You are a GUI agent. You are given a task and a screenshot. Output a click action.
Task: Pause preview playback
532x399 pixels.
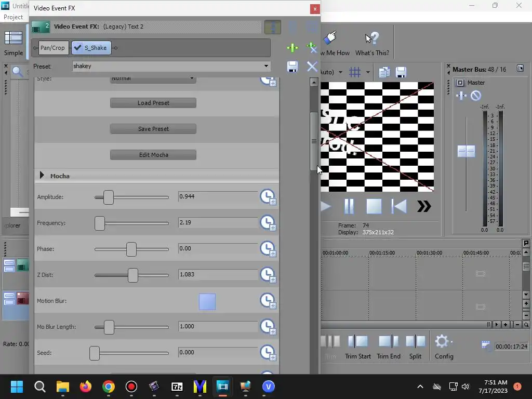point(349,206)
